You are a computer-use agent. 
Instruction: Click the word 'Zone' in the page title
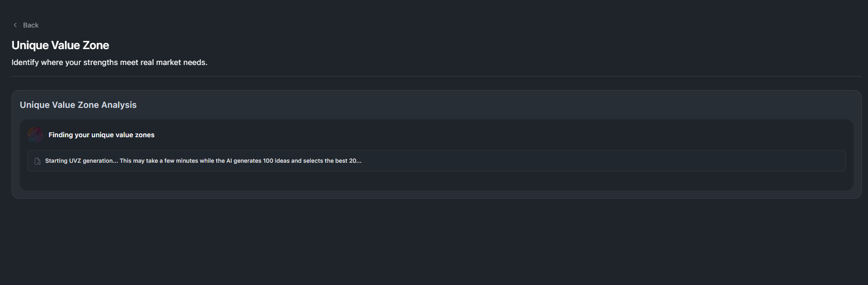pos(96,45)
